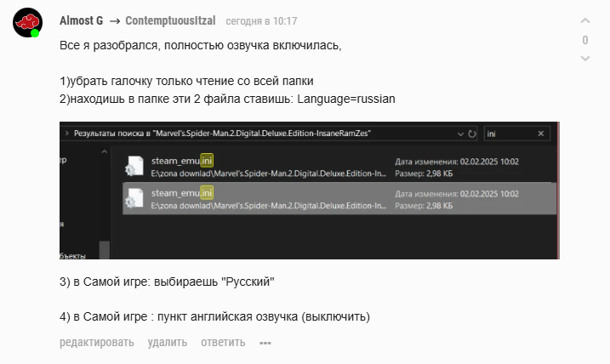Click редактировать to edit the comment
This screenshot has width=610, height=364.
[96, 343]
